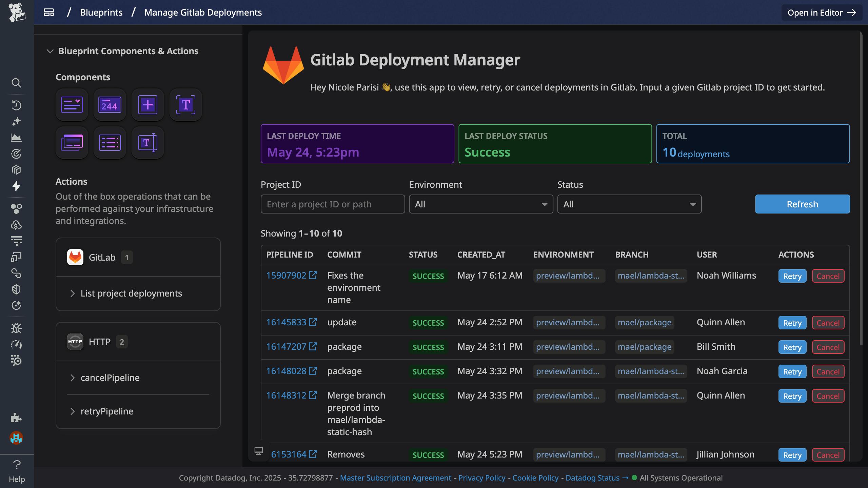This screenshot has height=488, width=868.
Task: Click the cloud cost management icon in sidebar
Action: pyautogui.click(x=17, y=224)
